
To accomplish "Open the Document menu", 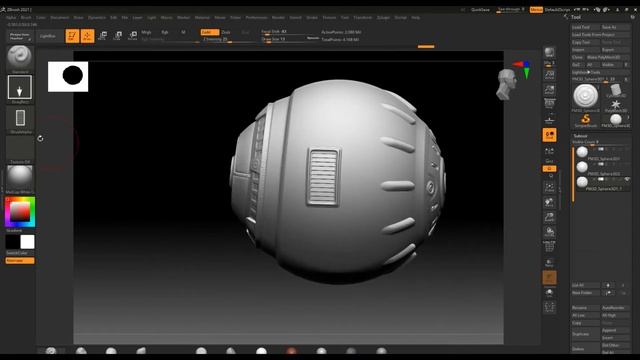I will point(60,18).
